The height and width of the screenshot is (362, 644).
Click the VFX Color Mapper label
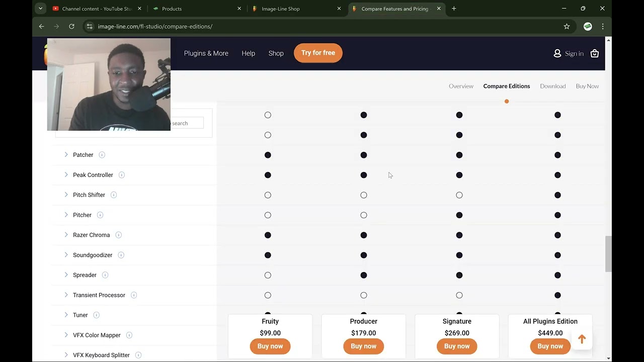point(97,335)
